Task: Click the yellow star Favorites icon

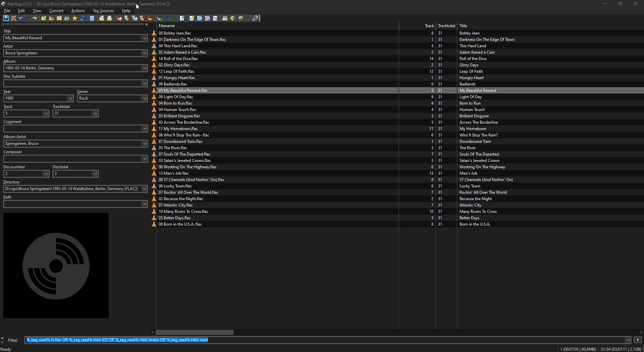Action: click(x=74, y=18)
